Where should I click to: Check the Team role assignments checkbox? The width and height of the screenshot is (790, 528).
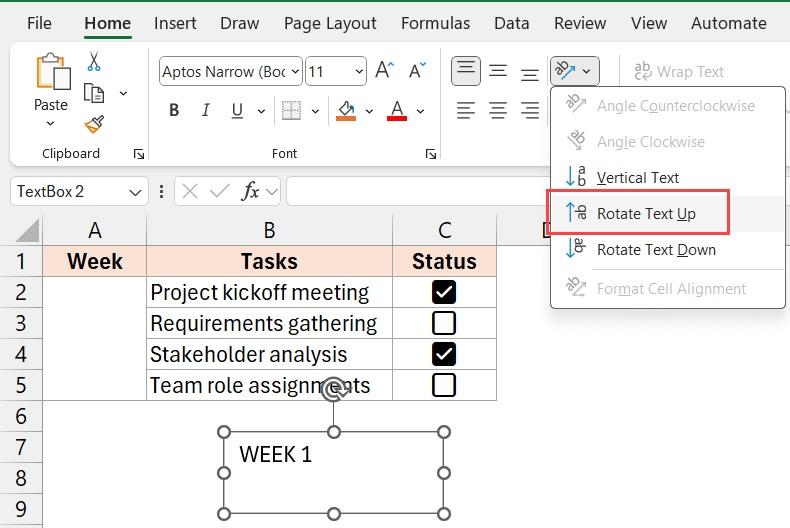(x=443, y=385)
